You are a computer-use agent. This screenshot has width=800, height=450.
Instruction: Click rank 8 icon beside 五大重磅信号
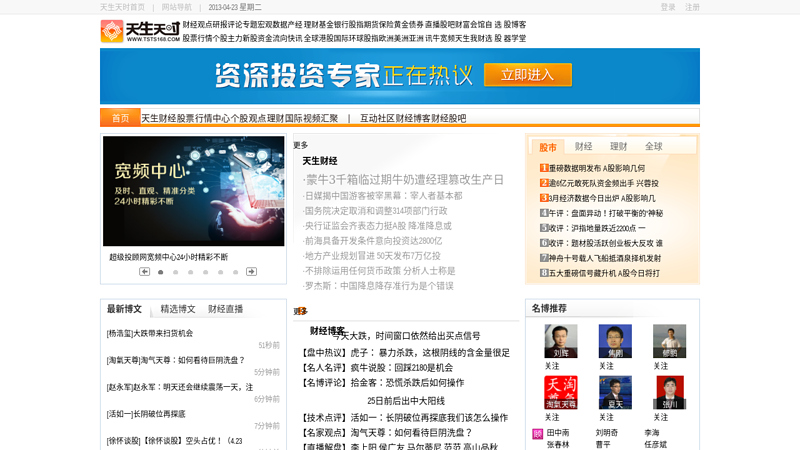[x=544, y=273]
